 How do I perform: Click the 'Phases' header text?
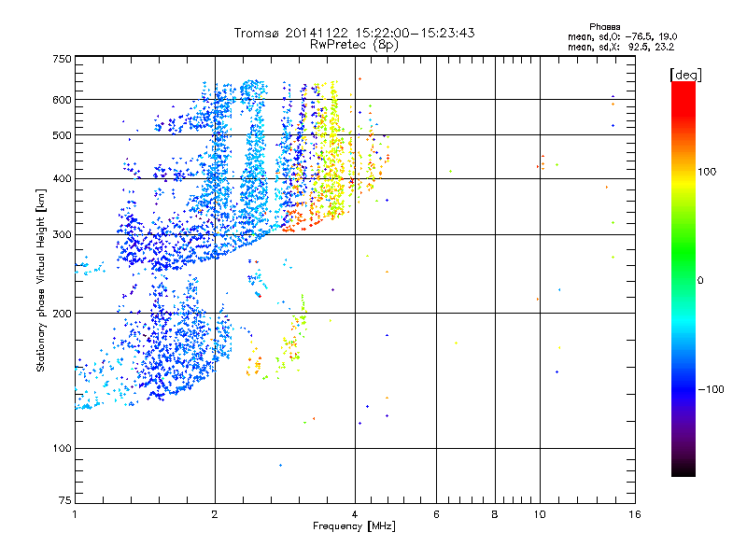[604, 27]
